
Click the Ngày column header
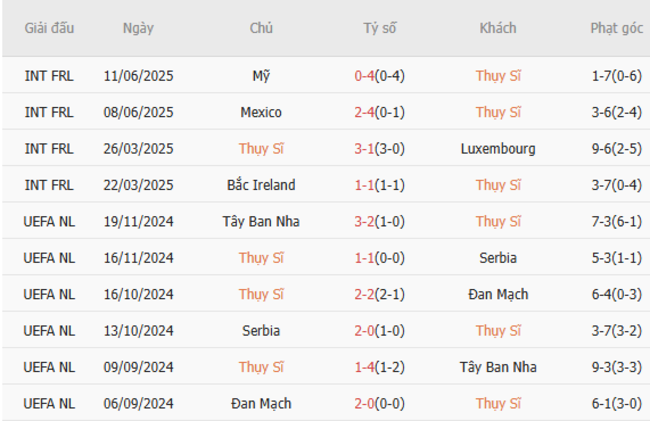pos(138,28)
